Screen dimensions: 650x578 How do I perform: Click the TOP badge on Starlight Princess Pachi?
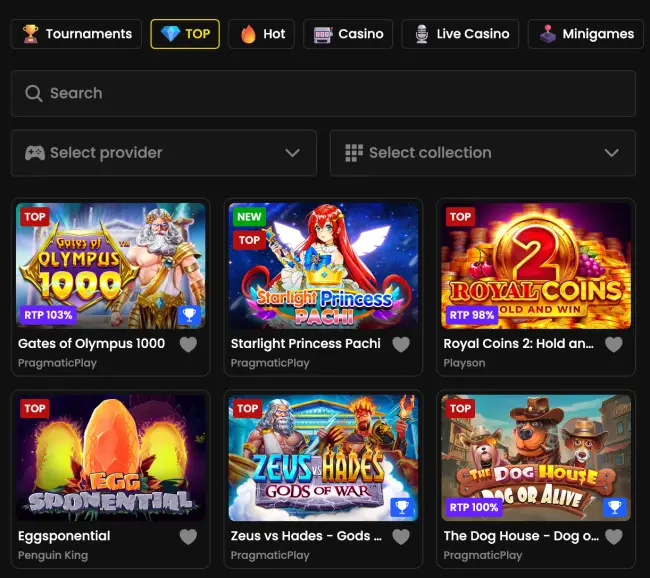(249, 240)
